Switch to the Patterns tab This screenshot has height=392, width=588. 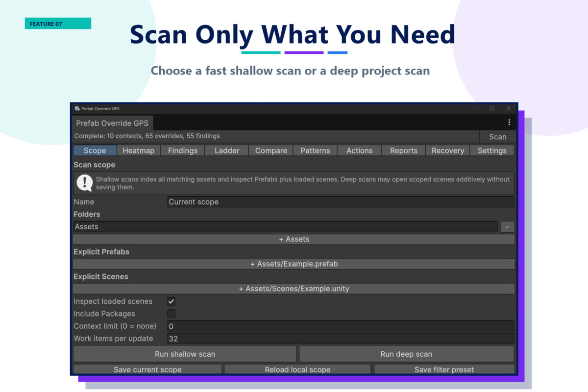[315, 150]
